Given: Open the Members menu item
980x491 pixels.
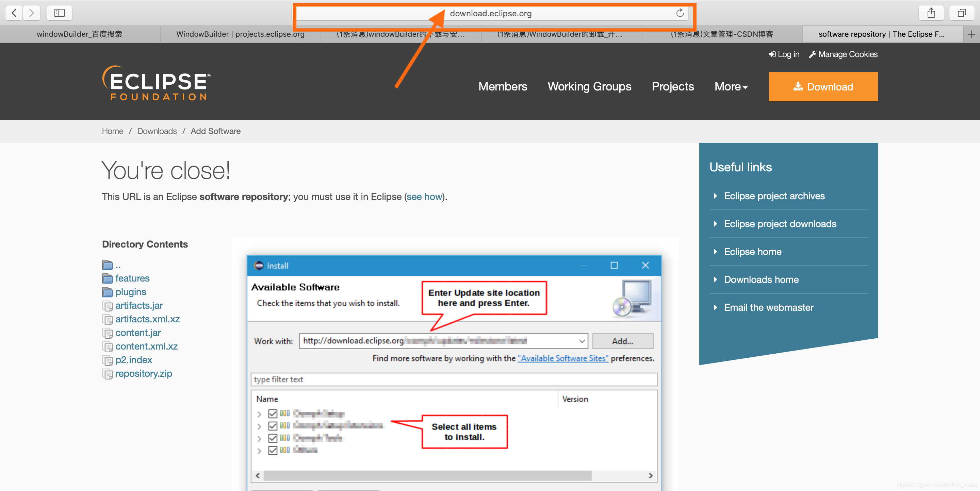Looking at the screenshot, I should [503, 87].
